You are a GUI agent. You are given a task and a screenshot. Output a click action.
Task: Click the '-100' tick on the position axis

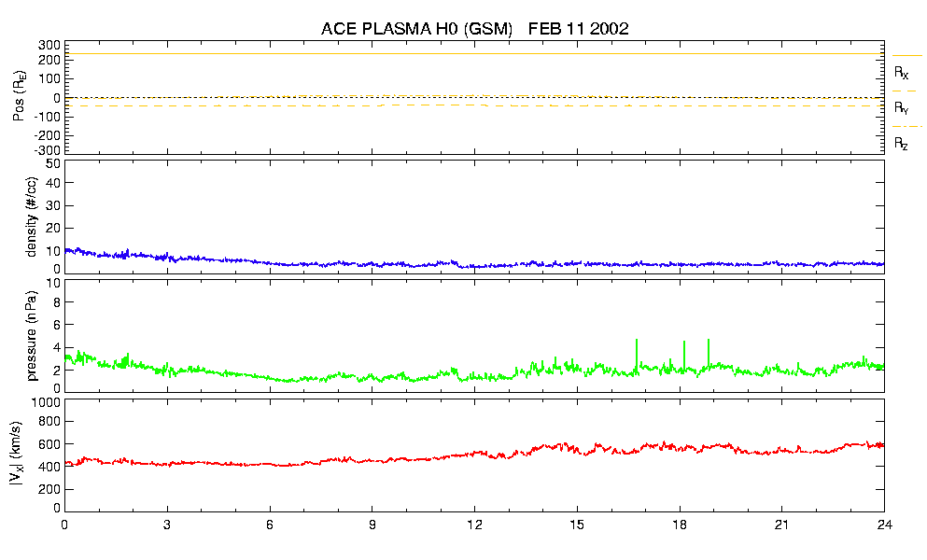47,117
